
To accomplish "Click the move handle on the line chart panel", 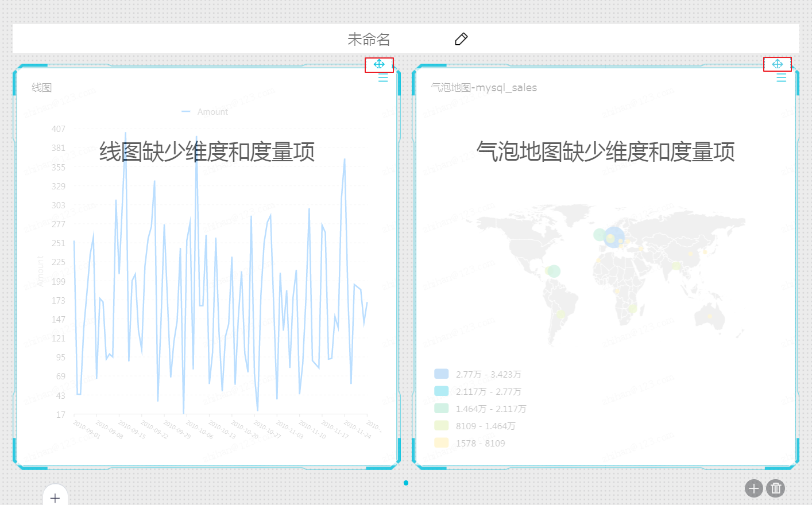I will (x=379, y=64).
